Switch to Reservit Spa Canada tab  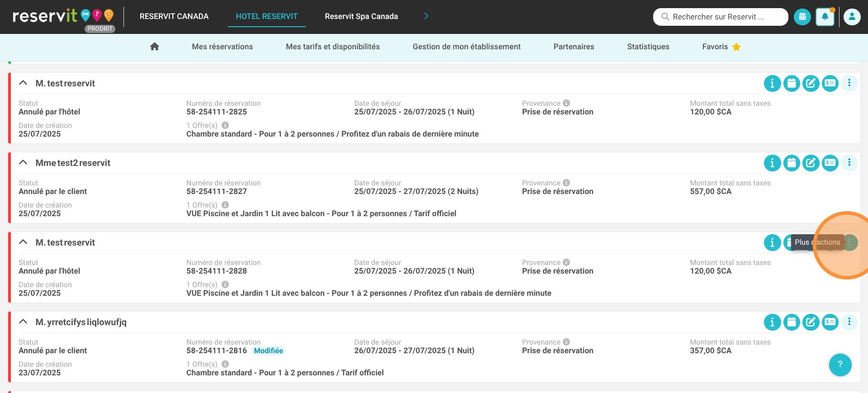361,16
